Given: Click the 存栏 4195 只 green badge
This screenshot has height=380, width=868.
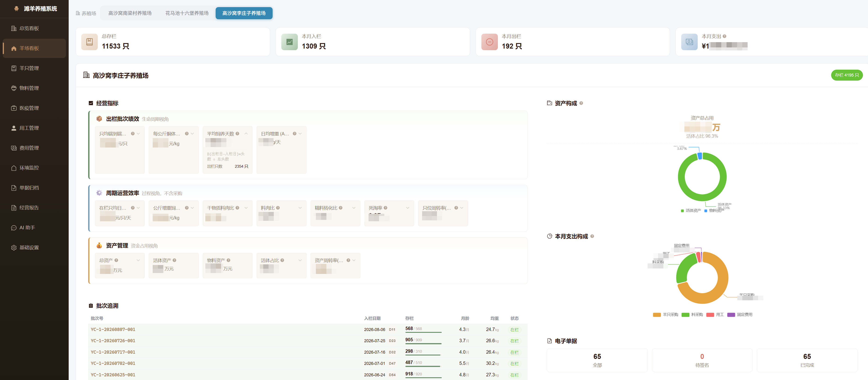Looking at the screenshot, I should tap(846, 75).
